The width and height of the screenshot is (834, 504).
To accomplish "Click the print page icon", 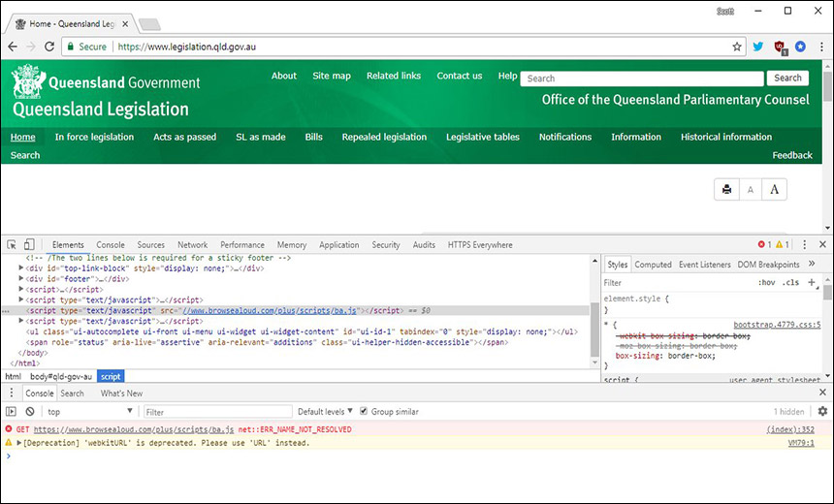I will (726, 189).
